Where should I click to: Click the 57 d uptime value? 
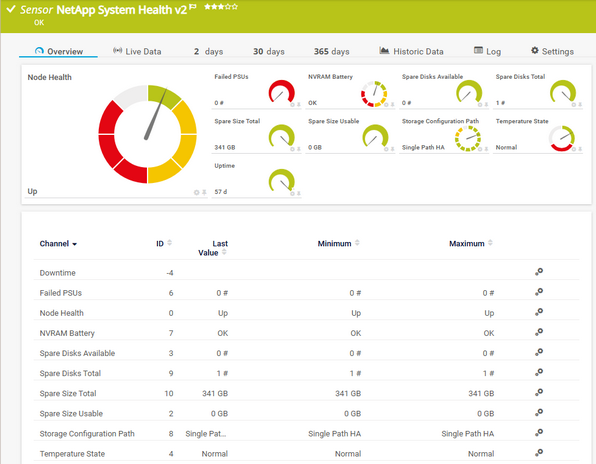pos(221,192)
